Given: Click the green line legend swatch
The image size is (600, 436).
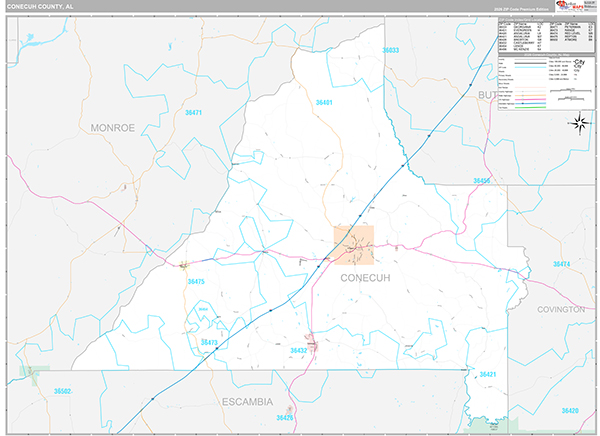Looking at the screenshot, I should [x=530, y=108].
